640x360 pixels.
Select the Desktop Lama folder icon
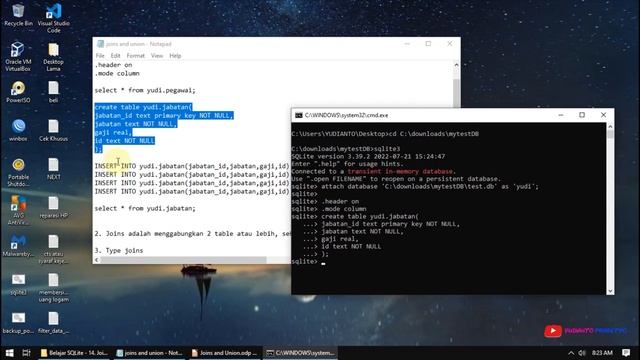click(53, 56)
